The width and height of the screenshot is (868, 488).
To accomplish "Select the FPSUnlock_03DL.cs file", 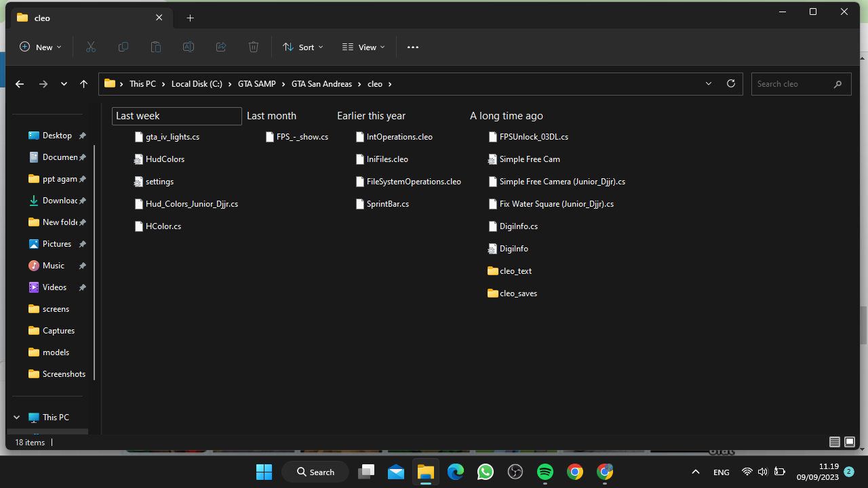I will 528,137.
